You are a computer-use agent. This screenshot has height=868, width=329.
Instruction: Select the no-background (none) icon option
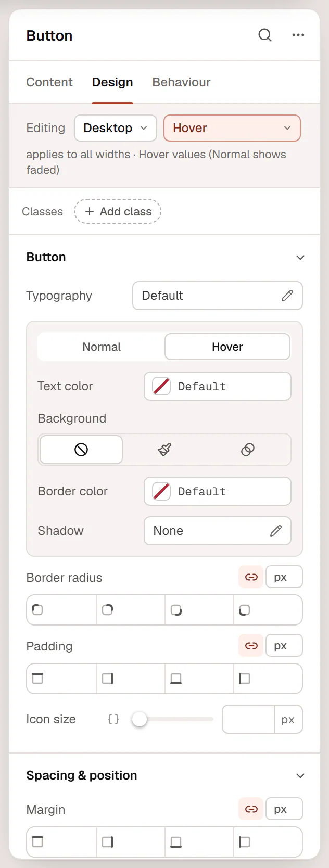click(81, 450)
